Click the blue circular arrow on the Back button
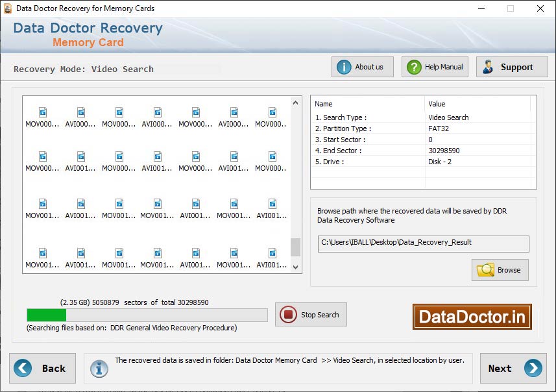Image resolution: width=556 pixels, height=392 pixels. (24, 368)
